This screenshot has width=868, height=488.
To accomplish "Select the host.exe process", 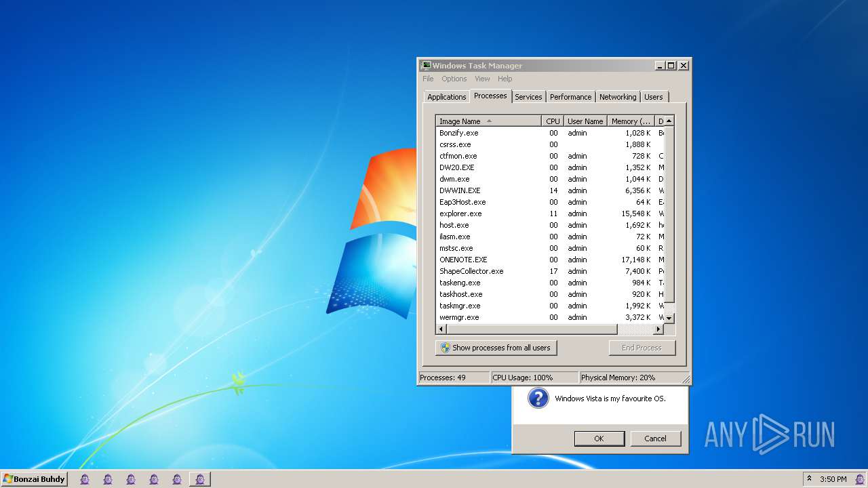I will point(550,225).
